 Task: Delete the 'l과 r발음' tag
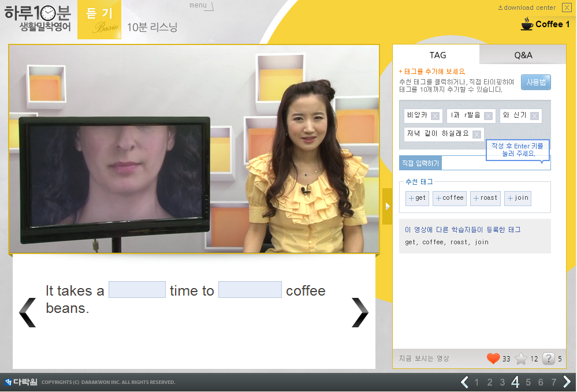pyautogui.click(x=488, y=116)
